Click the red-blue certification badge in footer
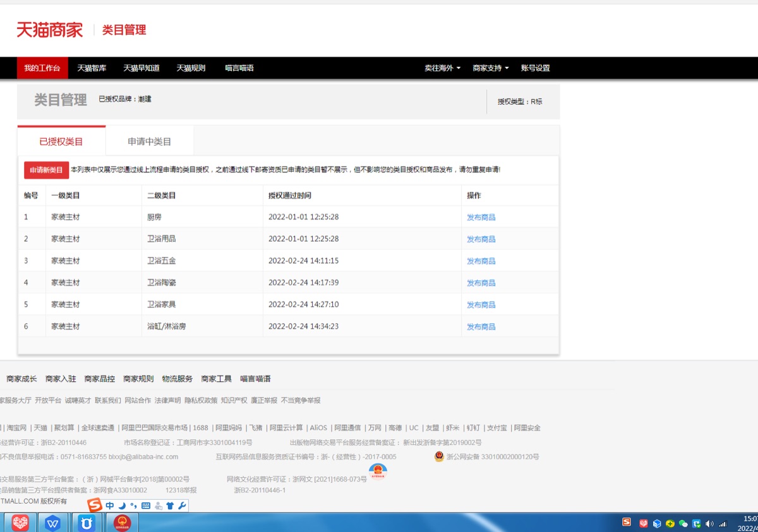758x532 pixels. (x=378, y=472)
